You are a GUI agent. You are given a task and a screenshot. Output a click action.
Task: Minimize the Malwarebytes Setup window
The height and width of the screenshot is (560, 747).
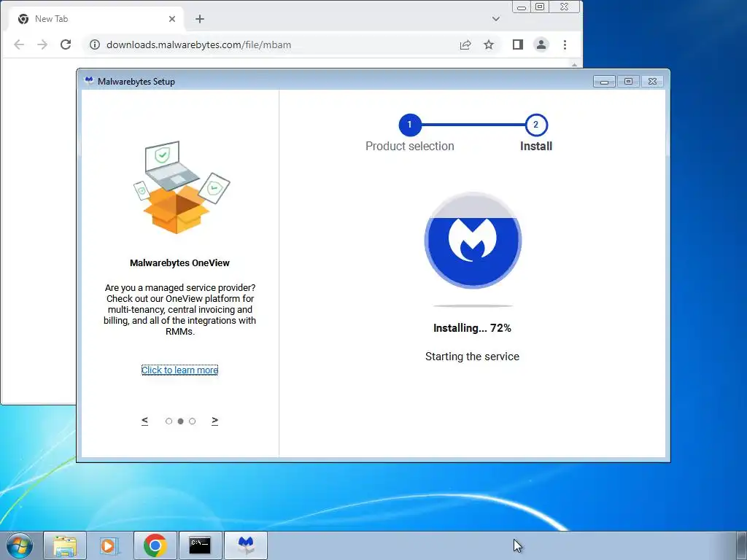click(x=604, y=82)
